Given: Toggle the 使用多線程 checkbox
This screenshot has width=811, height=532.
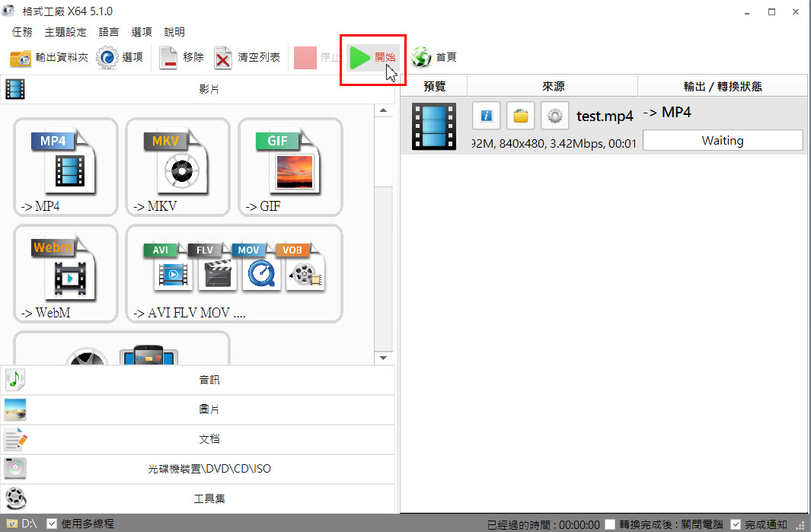Looking at the screenshot, I should [x=52, y=524].
